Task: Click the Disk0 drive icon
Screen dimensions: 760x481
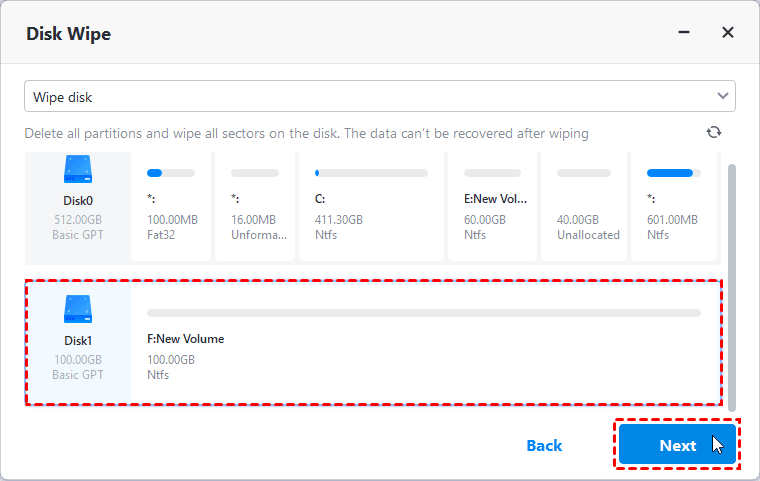Action: point(78,167)
